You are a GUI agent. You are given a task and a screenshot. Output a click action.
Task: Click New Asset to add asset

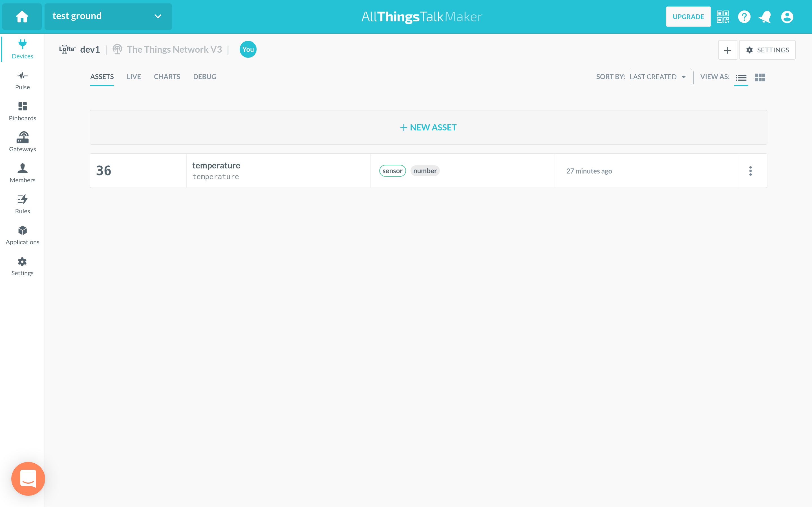click(428, 127)
